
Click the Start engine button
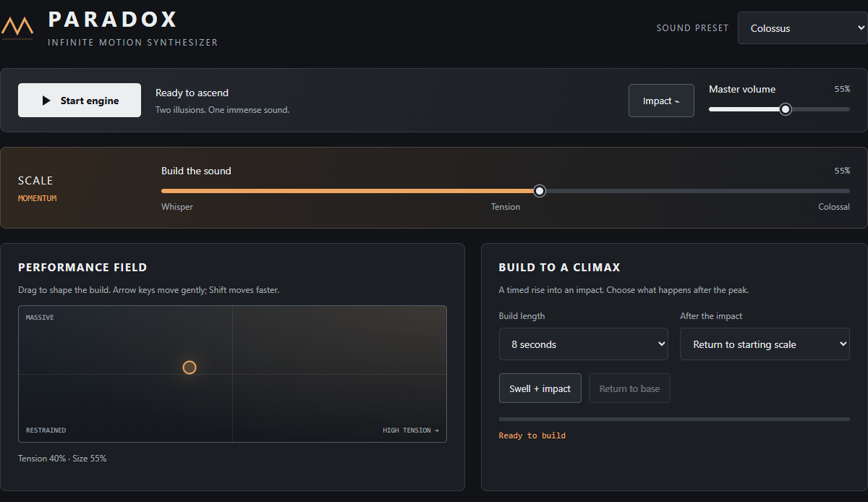[x=80, y=101]
